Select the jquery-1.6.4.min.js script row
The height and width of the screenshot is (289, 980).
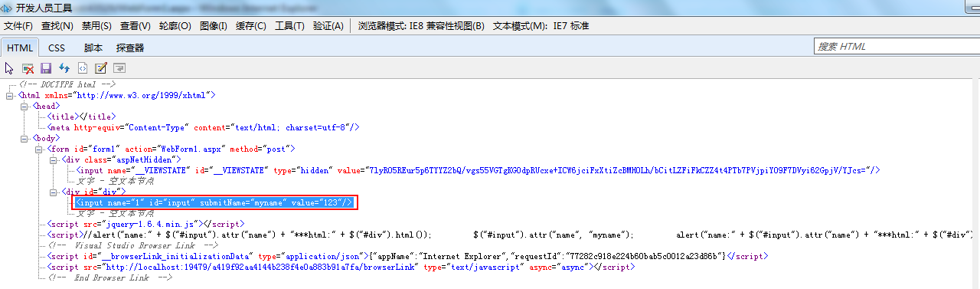(146, 224)
